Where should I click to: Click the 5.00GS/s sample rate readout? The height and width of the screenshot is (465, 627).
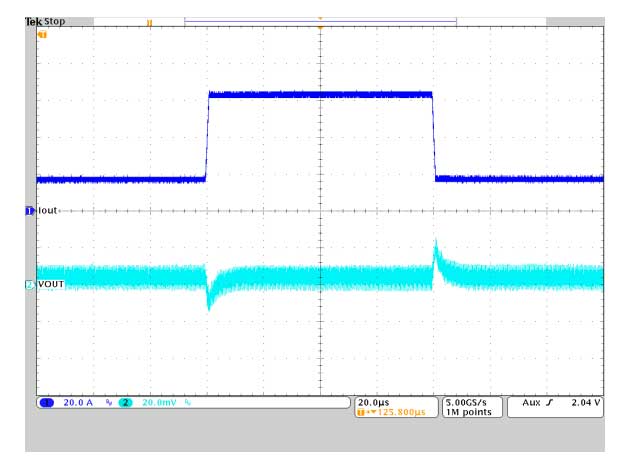pyautogui.click(x=469, y=402)
